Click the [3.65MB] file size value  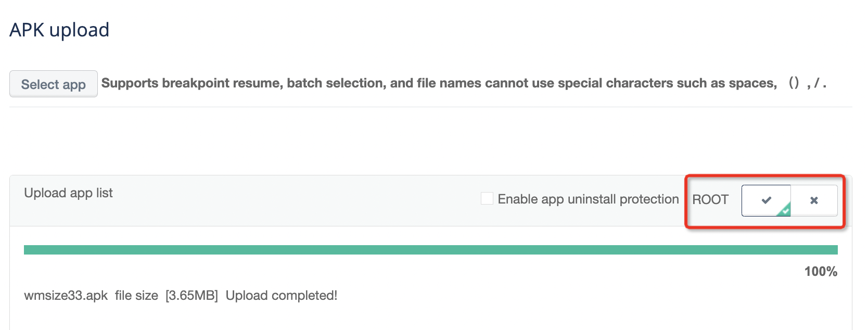(x=192, y=296)
